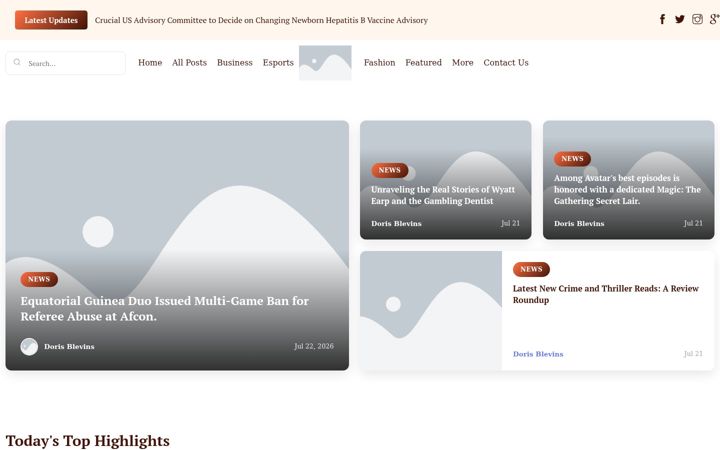Click Doris Blevins avatar on Equatorial Guinea article
The height and width of the screenshot is (450, 720).
(29, 347)
